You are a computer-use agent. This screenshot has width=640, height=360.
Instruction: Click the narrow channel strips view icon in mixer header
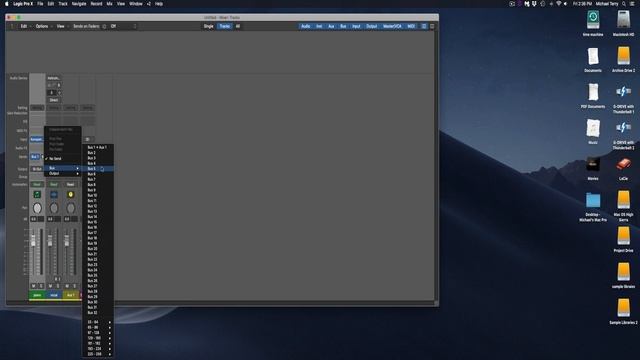(x=424, y=26)
